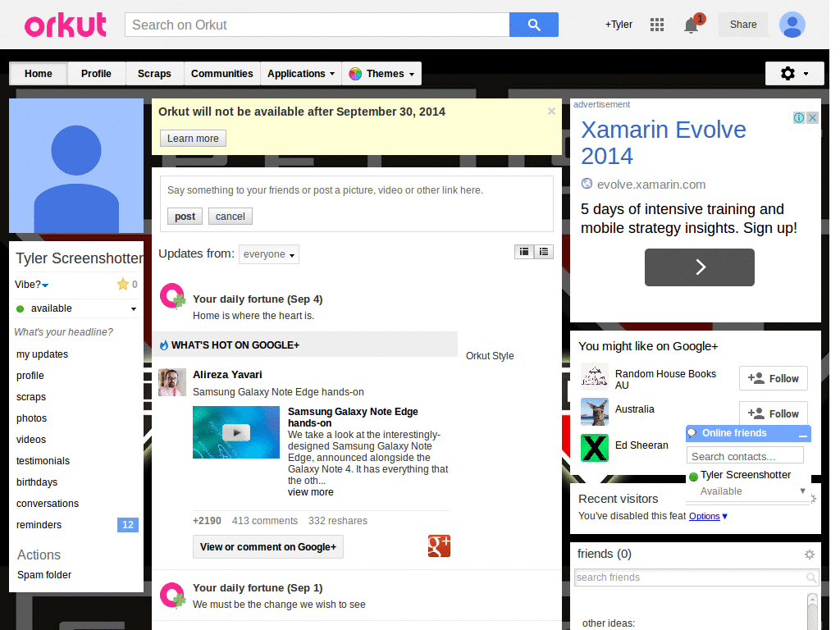Screen dimensions: 840x630
Task: Open the Google apps grid icon
Action: tap(657, 25)
